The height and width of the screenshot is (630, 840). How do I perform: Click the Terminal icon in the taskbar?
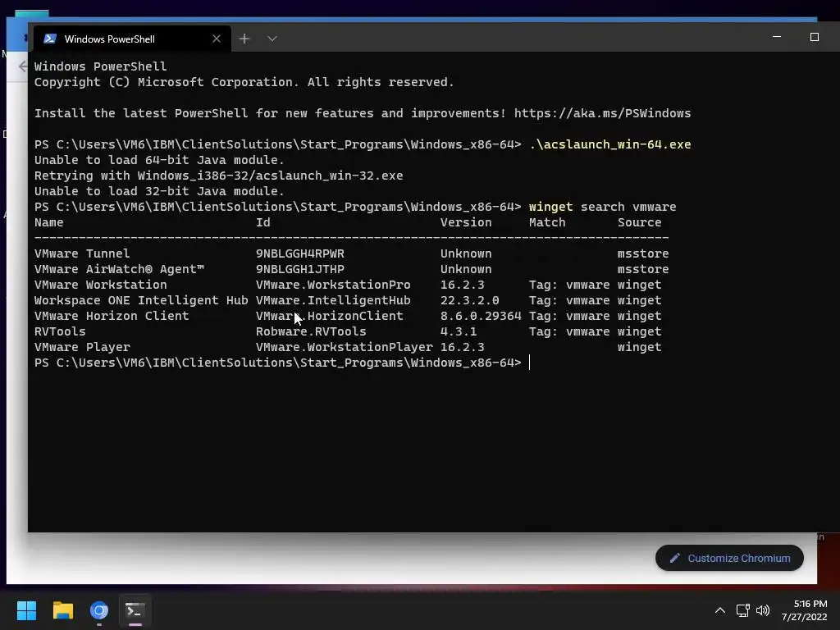coord(135,610)
